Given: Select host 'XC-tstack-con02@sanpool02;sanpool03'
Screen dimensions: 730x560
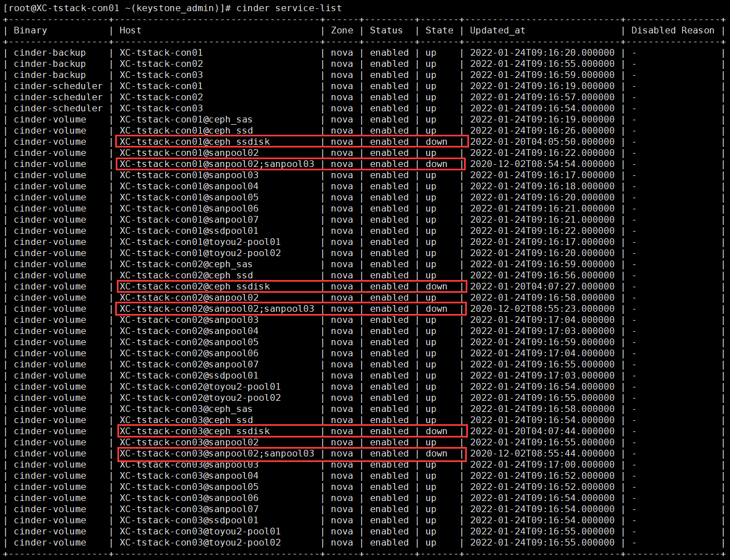Looking at the screenshot, I should point(216,309).
